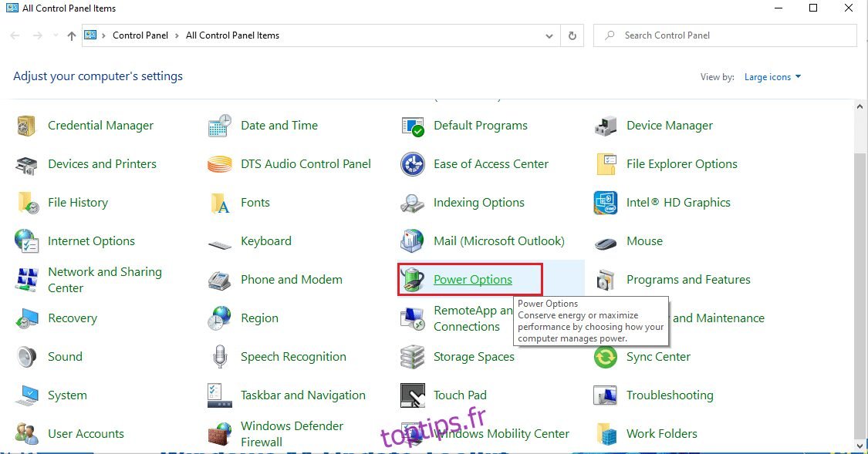Open the Troubleshooting link

[x=670, y=395]
